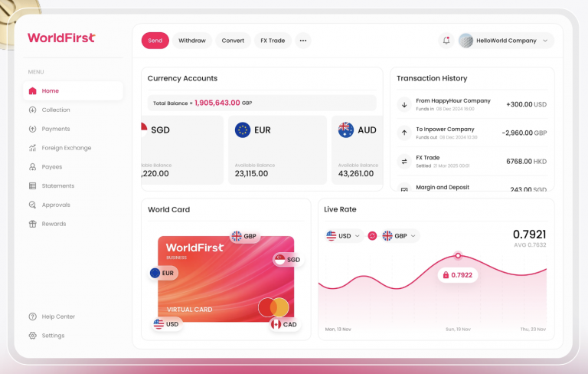Click the EUR tag on the World Card
588x374 pixels.
tap(163, 273)
